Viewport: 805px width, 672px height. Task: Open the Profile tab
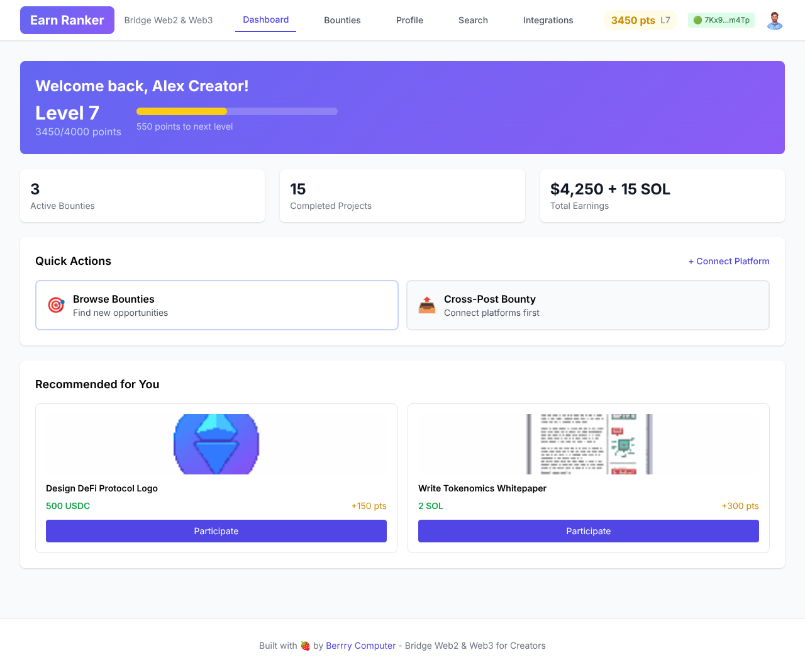click(409, 20)
